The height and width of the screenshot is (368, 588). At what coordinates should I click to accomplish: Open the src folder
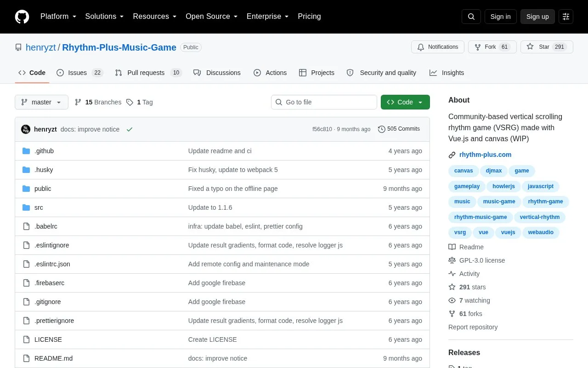pyautogui.click(x=39, y=207)
